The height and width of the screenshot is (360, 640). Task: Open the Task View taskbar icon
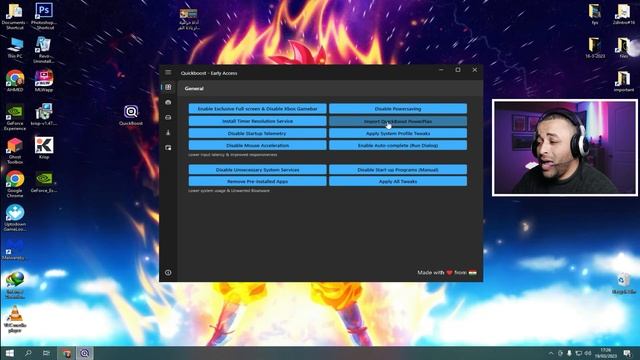coord(47,353)
